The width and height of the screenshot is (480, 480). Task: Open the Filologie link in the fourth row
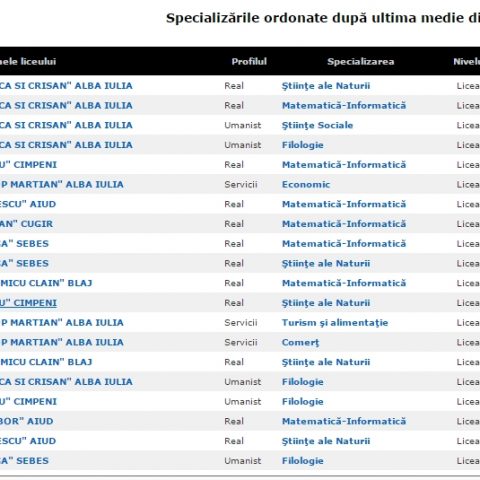pyautogui.click(x=302, y=145)
